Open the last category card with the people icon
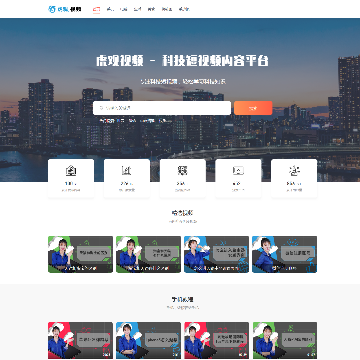The height and width of the screenshot is (360, 360). pyautogui.click(x=294, y=178)
